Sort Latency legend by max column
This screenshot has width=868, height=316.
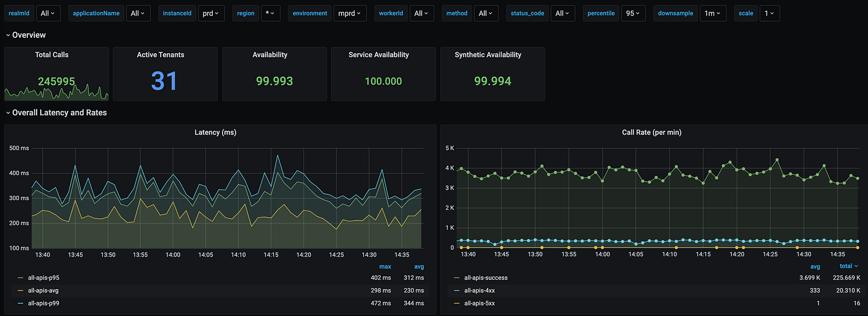(385, 266)
